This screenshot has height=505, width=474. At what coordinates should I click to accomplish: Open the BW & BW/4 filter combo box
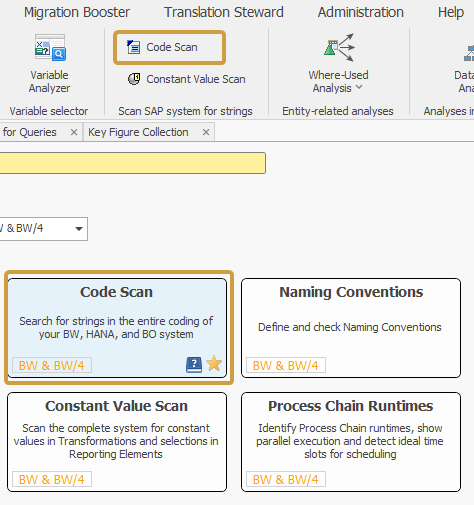click(43, 229)
